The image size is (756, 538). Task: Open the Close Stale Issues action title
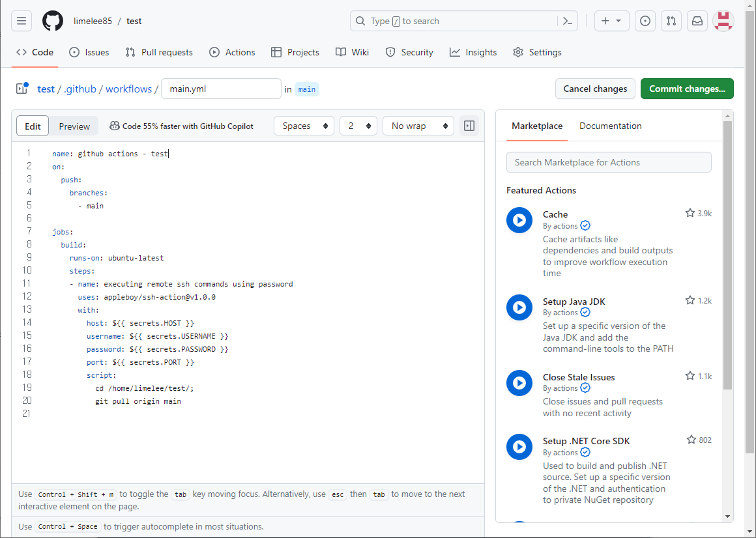[579, 377]
